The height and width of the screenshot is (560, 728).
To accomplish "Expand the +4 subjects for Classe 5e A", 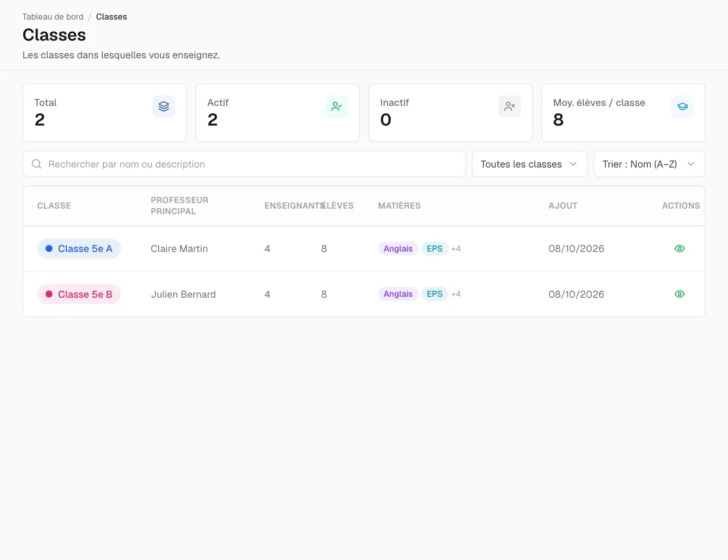I will [456, 249].
